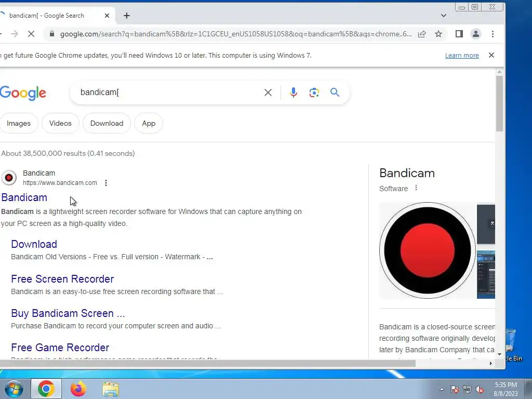Open the Bandicam favicon in first result
Viewport: 532px width, 399px height.
pyautogui.click(x=9, y=178)
